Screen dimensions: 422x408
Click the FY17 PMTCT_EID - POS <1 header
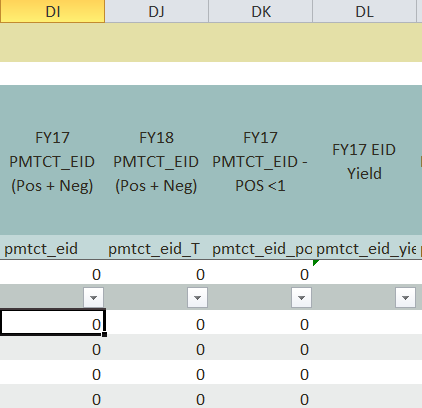(260, 160)
